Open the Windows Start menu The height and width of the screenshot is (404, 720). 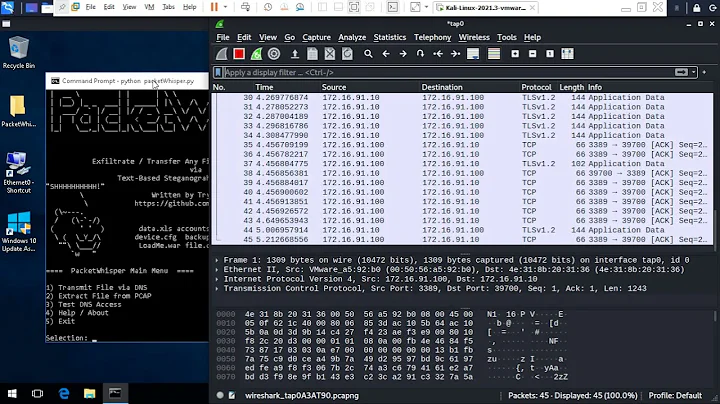click(x=12, y=393)
